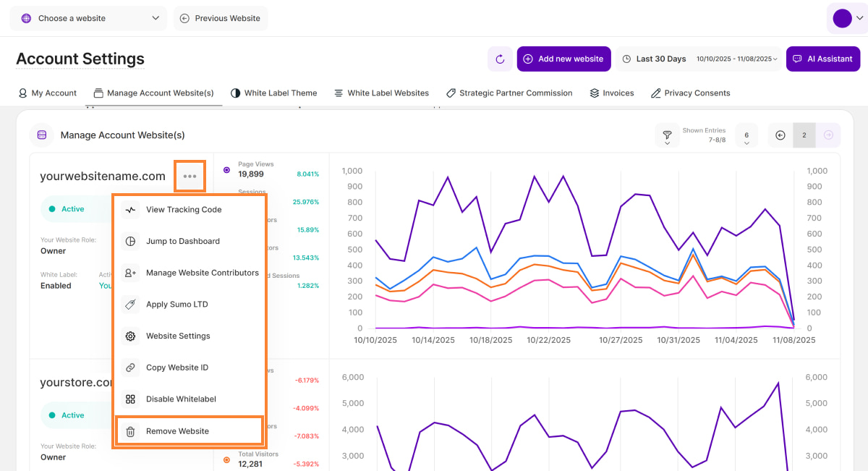868x471 pixels.
Task: Click the Remove Website trash icon
Action: [130, 431]
